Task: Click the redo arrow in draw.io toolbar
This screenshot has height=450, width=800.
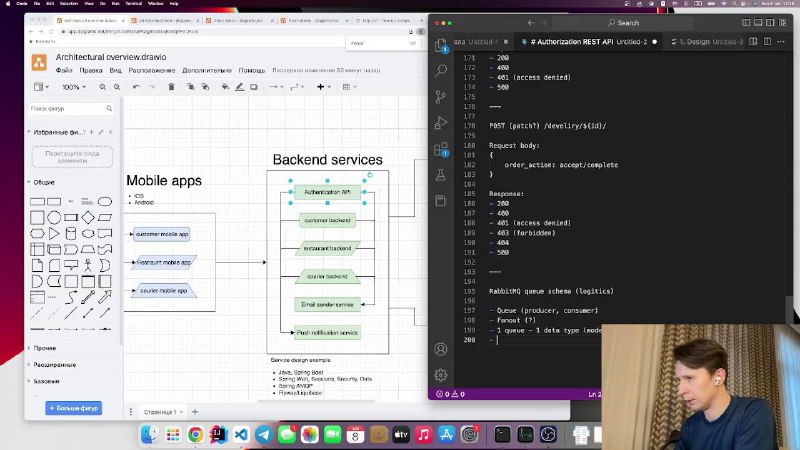Action: click(151, 87)
